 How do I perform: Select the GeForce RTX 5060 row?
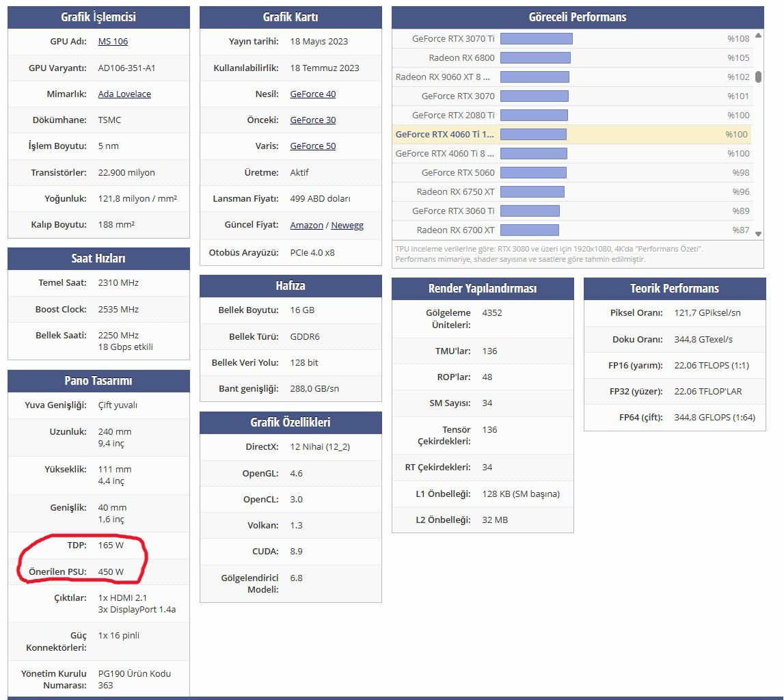click(x=571, y=173)
